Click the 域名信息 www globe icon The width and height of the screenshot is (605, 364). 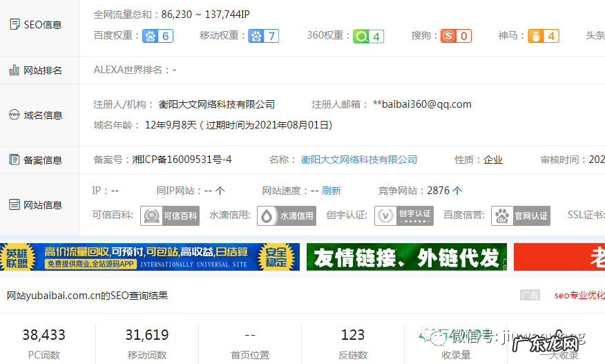(15, 115)
